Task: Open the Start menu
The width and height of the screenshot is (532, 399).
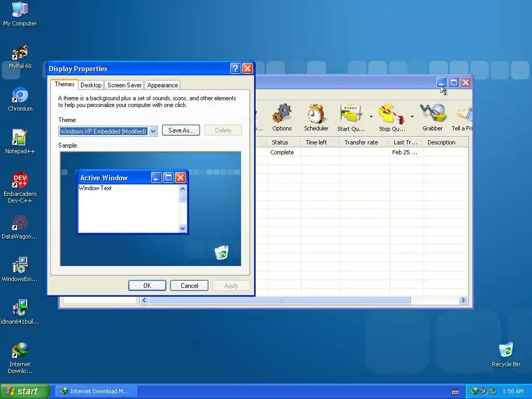Action: 24,391
